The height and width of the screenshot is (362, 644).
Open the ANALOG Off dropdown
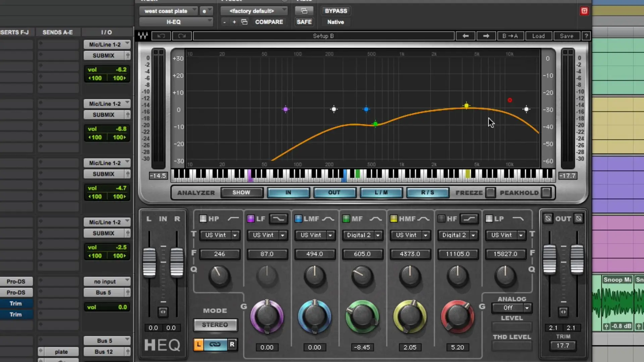(x=512, y=308)
